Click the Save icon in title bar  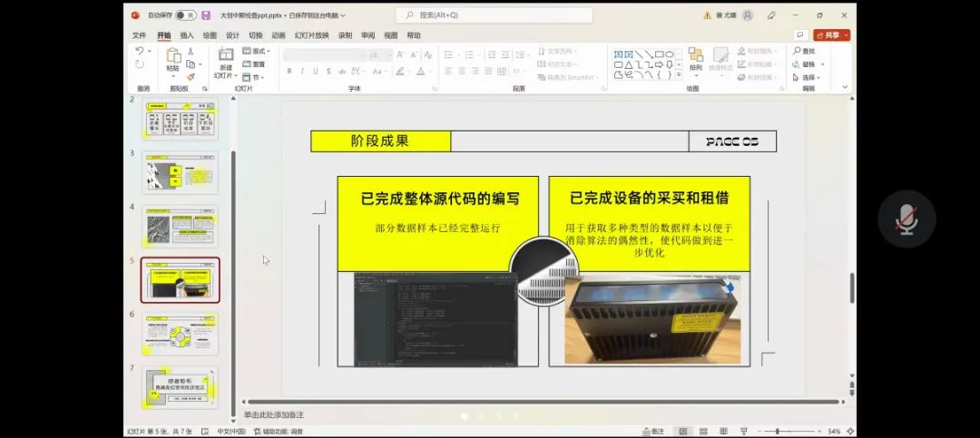[x=206, y=15]
